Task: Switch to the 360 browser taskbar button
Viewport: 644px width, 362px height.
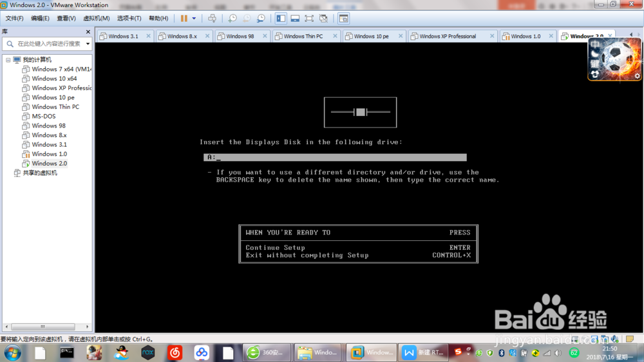Action: [x=267, y=352]
